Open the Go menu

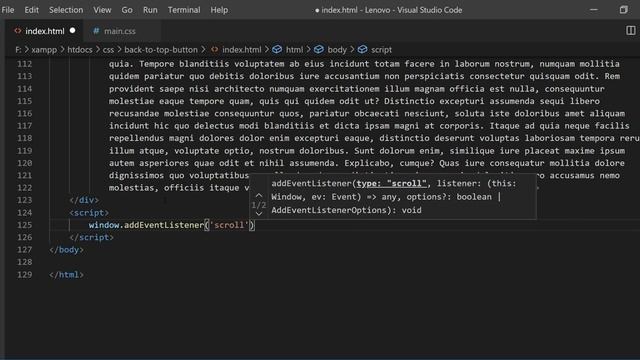[127, 10]
